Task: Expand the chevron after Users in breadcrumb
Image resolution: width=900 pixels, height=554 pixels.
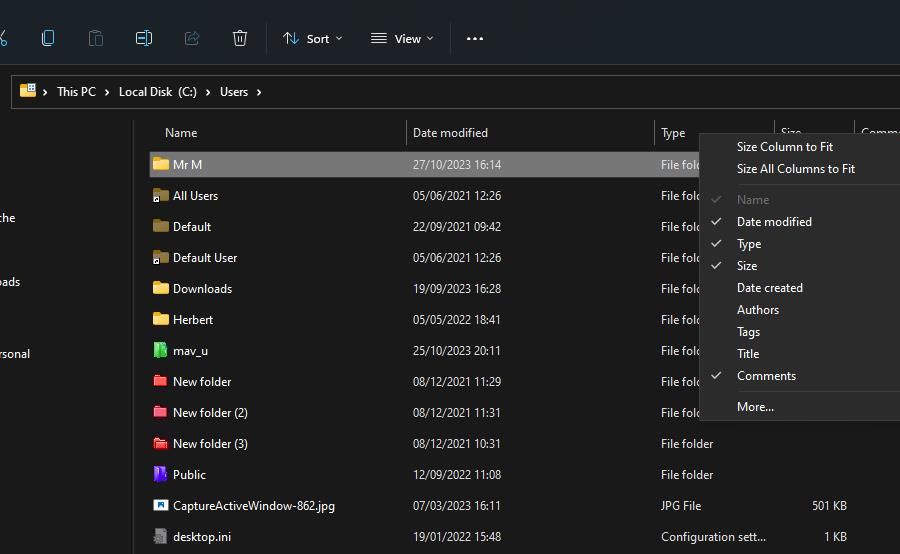Action: pos(259,92)
